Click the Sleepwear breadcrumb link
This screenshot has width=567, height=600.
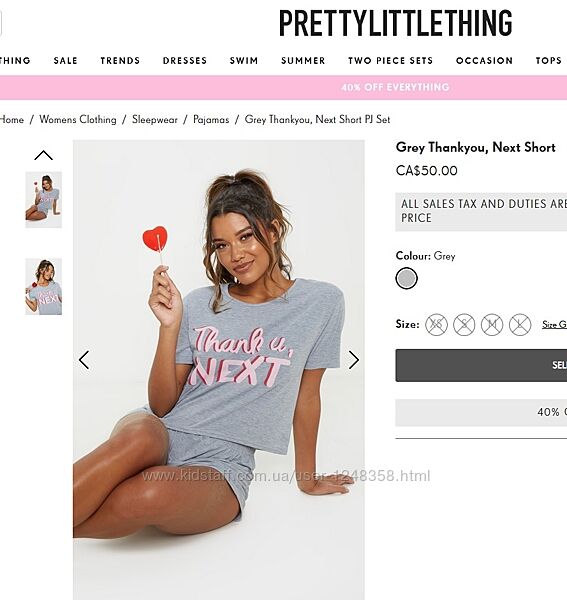point(155,119)
